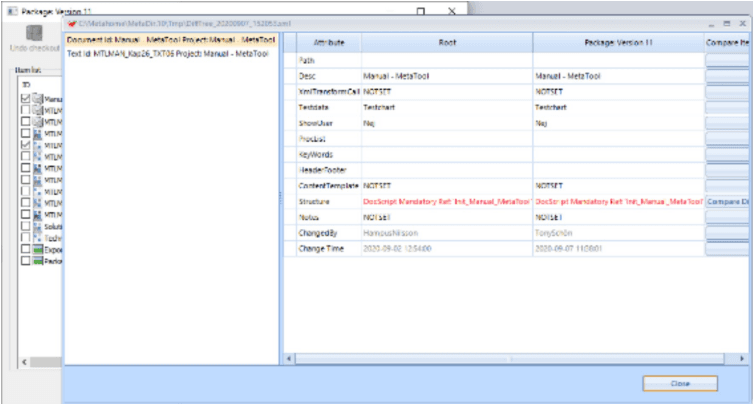This screenshot has width=753, height=404.
Task: Click the Package Version window title icon
Action: pos(11,9)
